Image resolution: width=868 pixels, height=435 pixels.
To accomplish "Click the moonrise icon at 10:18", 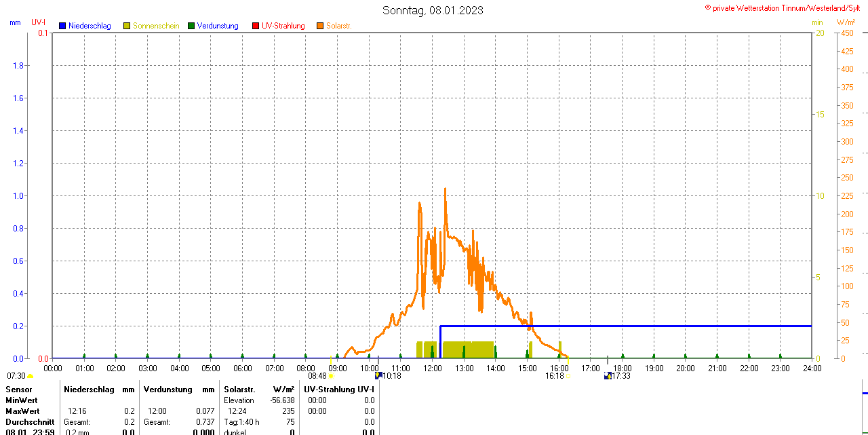I will tap(378, 375).
